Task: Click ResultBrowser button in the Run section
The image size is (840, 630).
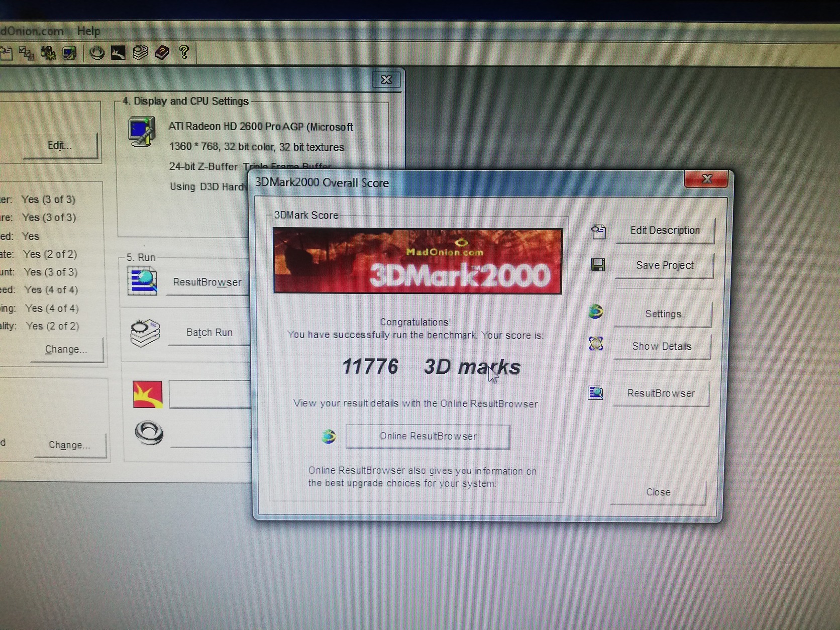Action: [207, 282]
